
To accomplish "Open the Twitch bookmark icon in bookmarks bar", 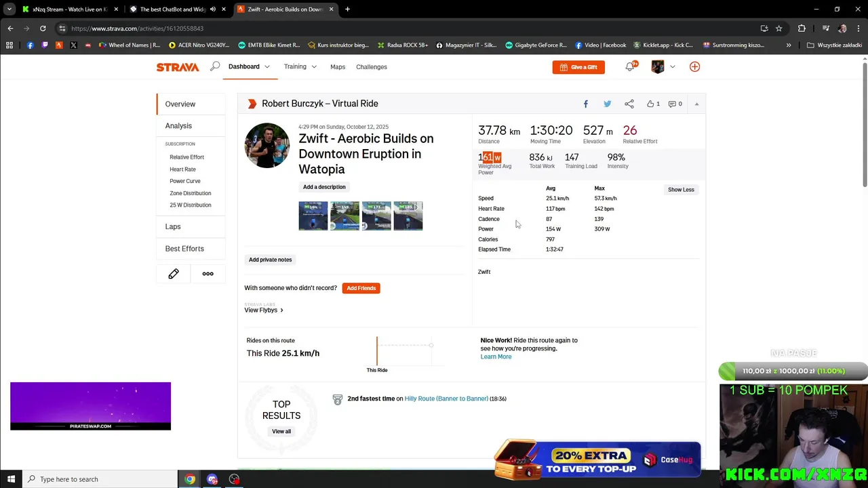I will tap(45, 45).
